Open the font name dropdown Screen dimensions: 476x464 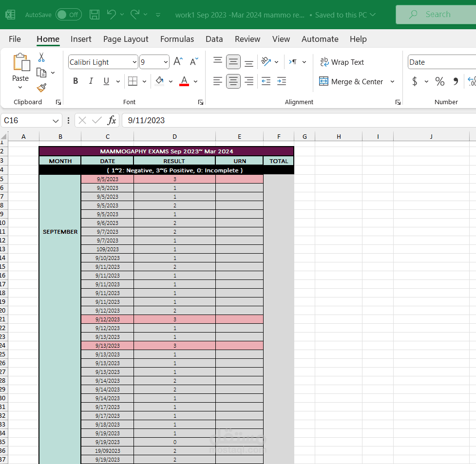click(x=134, y=62)
